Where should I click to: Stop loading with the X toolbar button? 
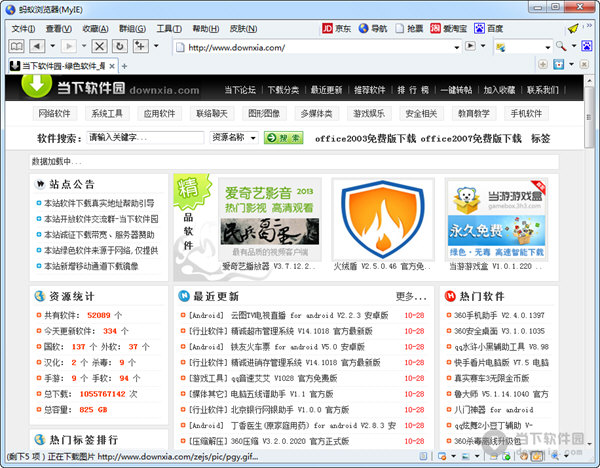point(99,46)
